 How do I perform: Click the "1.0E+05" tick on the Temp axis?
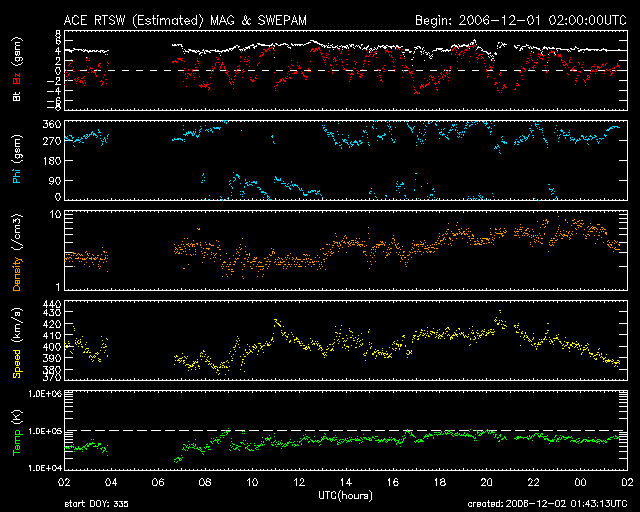[x=45, y=431]
